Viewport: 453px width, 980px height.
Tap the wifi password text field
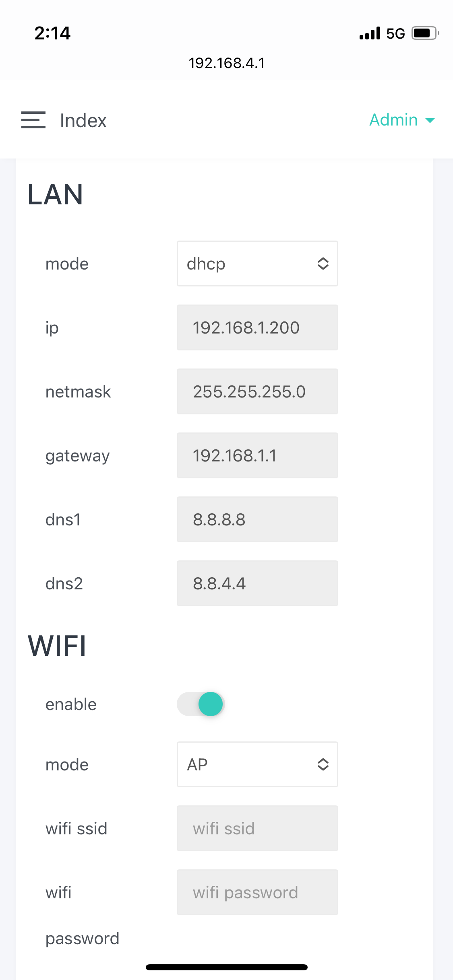[x=257, y=892]
